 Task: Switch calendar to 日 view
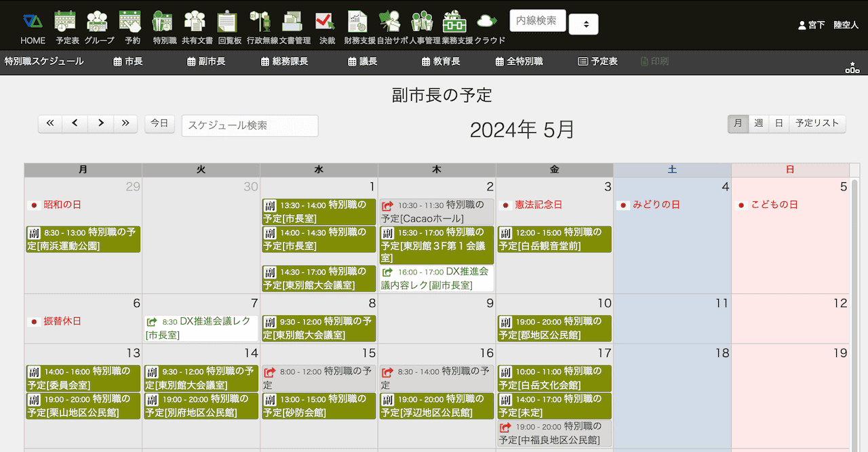779,123
